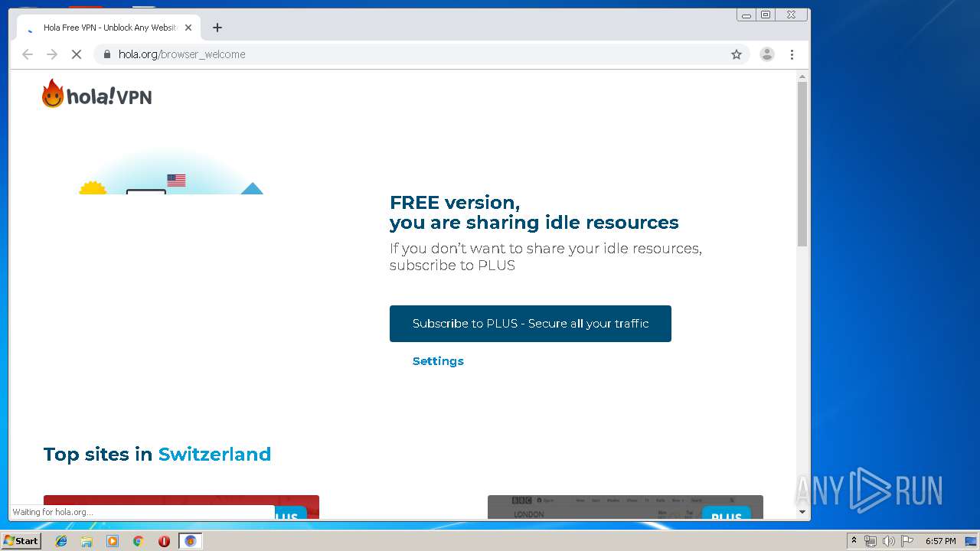Maximize the browser window
Screen dimensions: 980x551
tap(766, 15)
